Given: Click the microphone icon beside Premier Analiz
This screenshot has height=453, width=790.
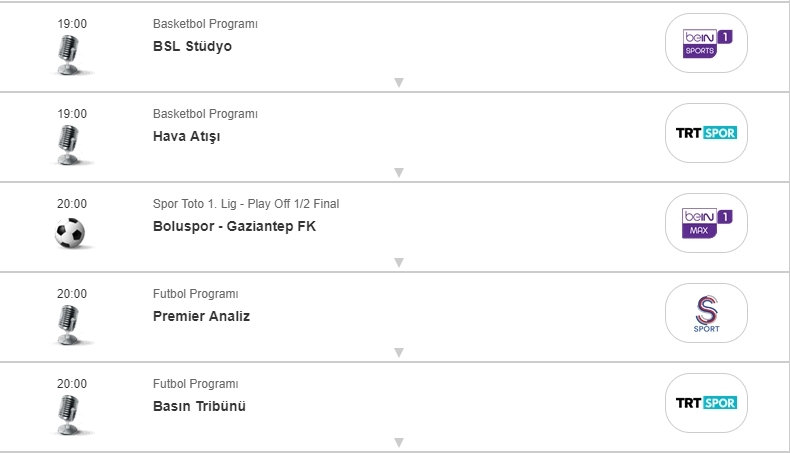Looking at the screenshot, I should [70, 324].
